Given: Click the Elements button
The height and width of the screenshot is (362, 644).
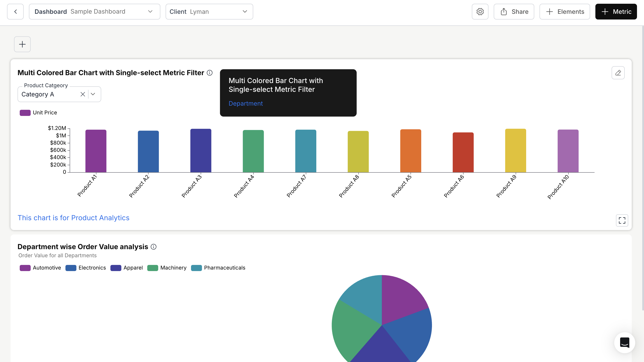Looking at the screenshot, I should (564, 12).
